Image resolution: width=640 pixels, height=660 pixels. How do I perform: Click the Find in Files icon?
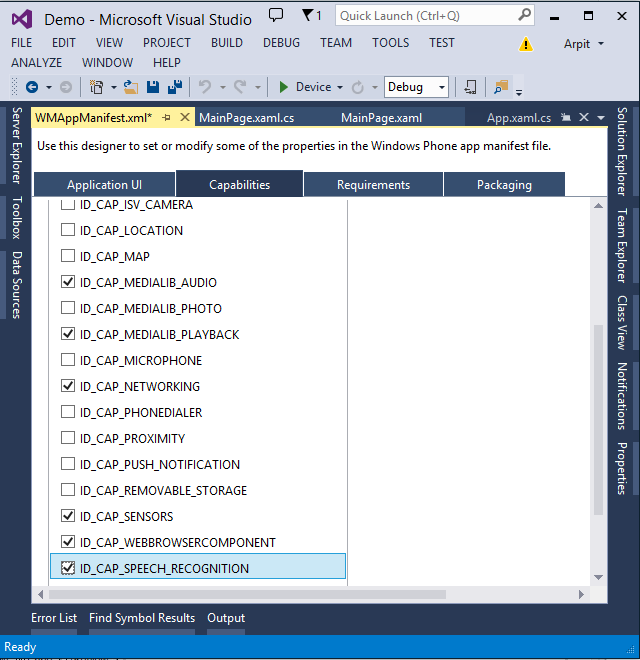501,87
